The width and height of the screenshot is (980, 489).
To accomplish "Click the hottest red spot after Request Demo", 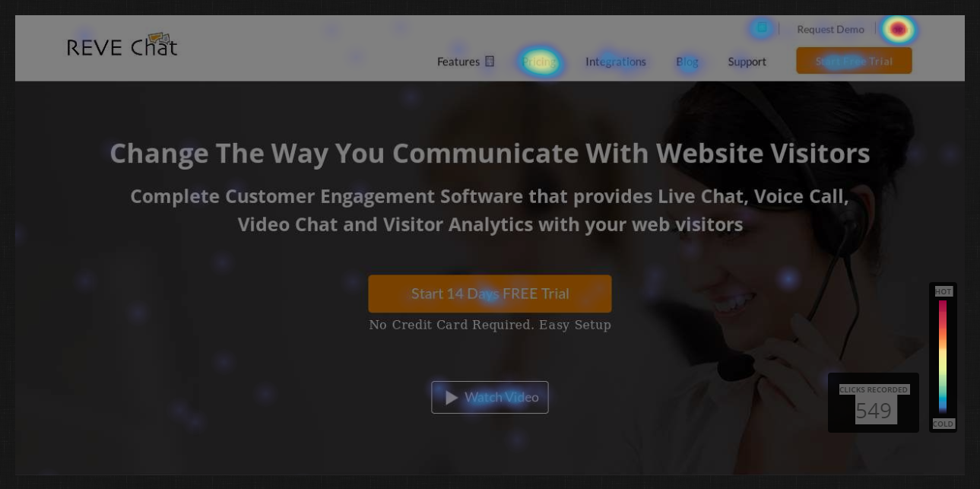I will click(x=899, y=30).
